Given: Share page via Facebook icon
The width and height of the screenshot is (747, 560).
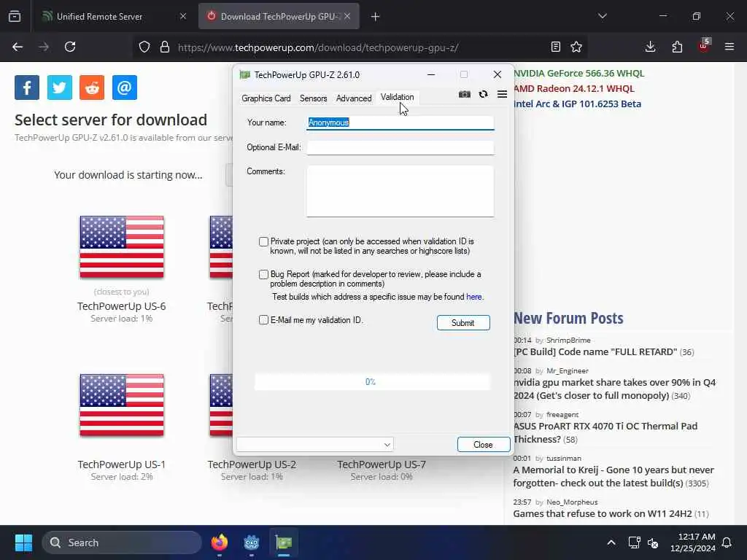Looking at the screenshot, I should coord(27,87).
